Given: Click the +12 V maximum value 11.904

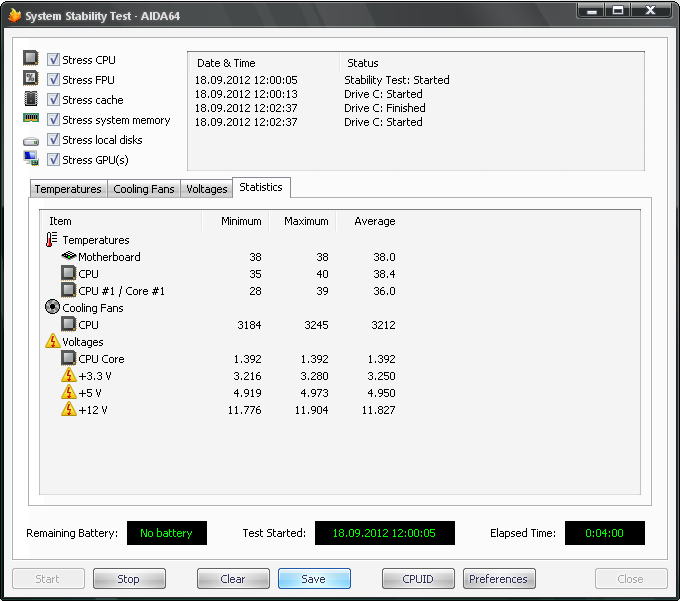Looking at the screenshot, I should click(x=311, y=410).
